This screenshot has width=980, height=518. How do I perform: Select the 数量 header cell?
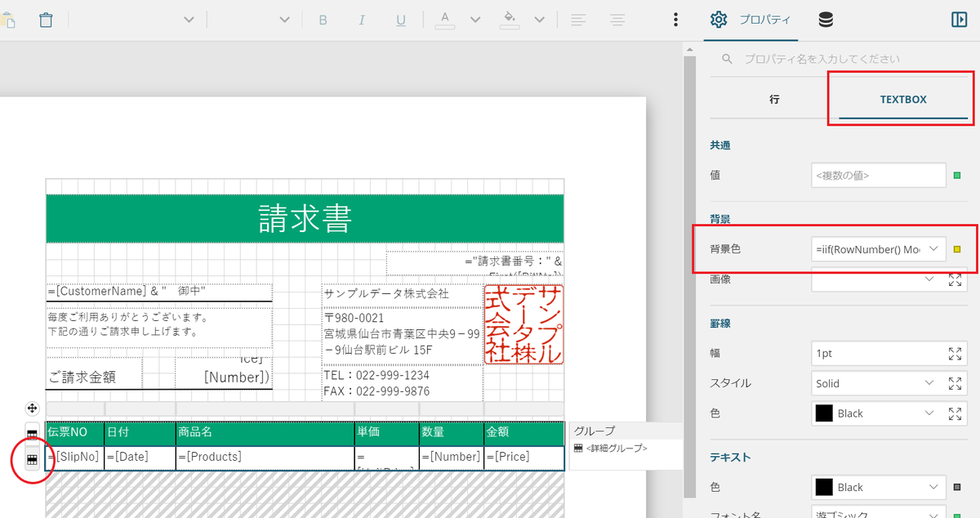pos(452,433)
